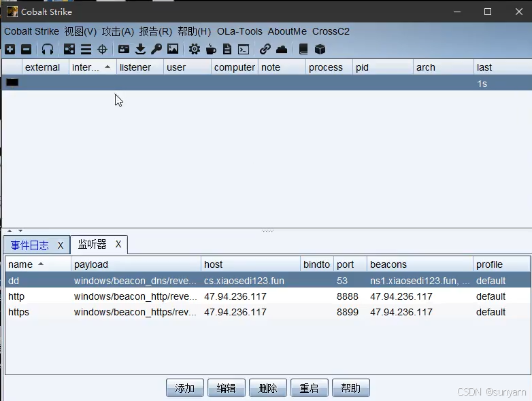Show target table via crosshair icon
The height and width of the screenshot is (401, 532).
click(x=102, y=50)
